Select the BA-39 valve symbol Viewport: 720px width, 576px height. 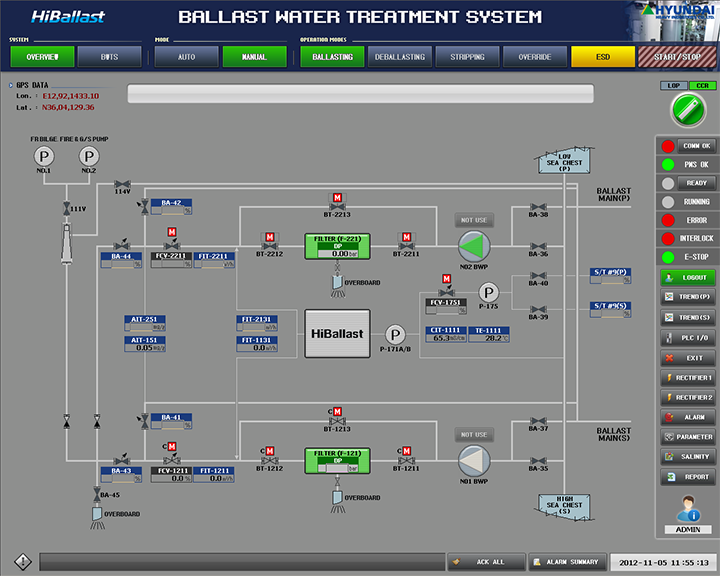[538, 310]
